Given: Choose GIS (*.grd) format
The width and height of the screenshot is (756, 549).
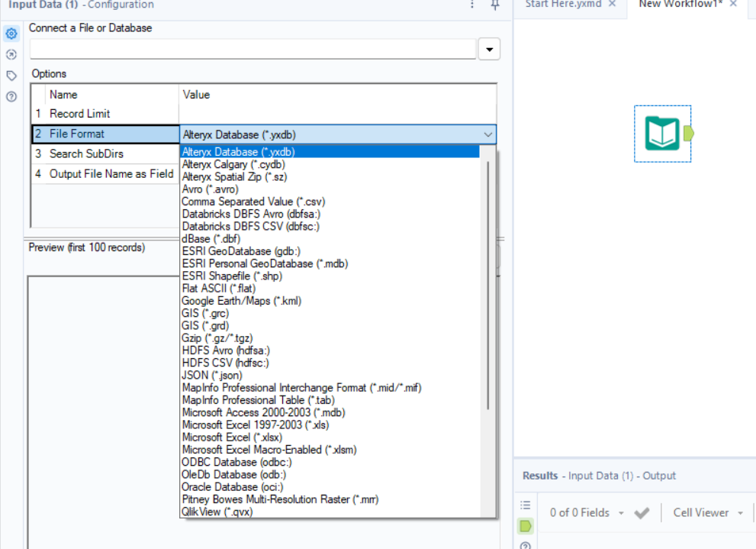Looking at the screenshot, I should pyautogui.click(x=330, y=326).
